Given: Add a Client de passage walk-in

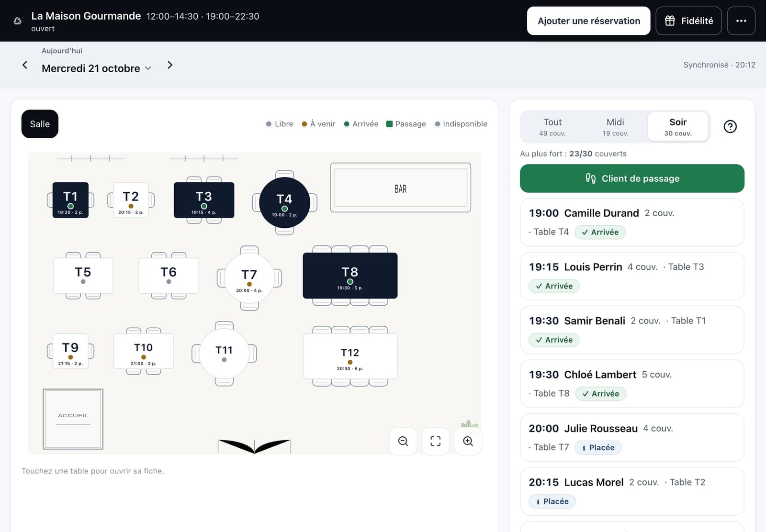Looking at the screenshot, I should coord(632,178).
